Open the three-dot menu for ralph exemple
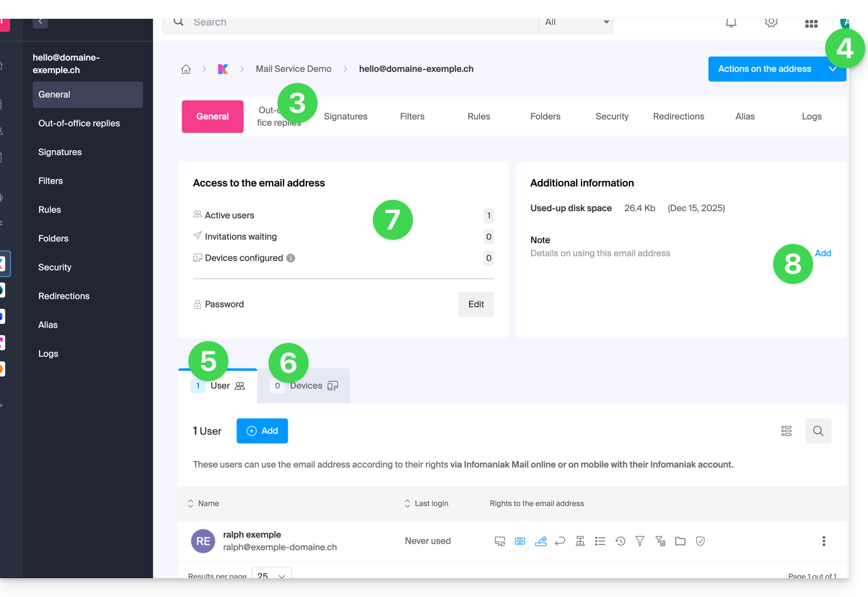This screenshot has width=868, height=597. click(x=824, y=541)
